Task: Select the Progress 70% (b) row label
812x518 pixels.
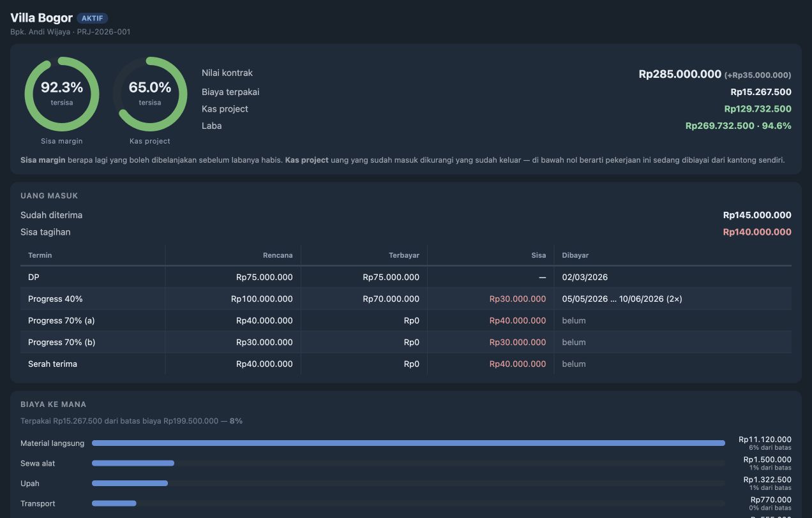Action: click(x=62, y=343)
